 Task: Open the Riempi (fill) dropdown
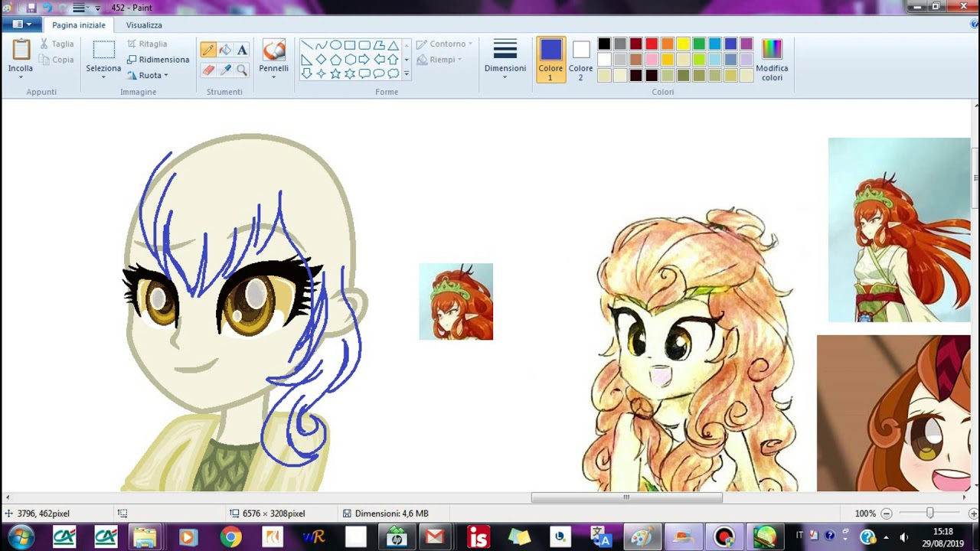point(439,60)
